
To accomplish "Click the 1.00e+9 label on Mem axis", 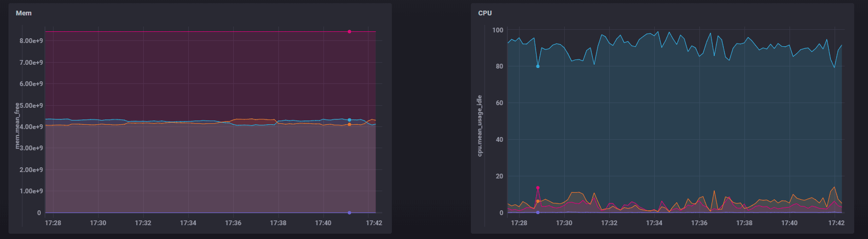I will click(31, 191).
